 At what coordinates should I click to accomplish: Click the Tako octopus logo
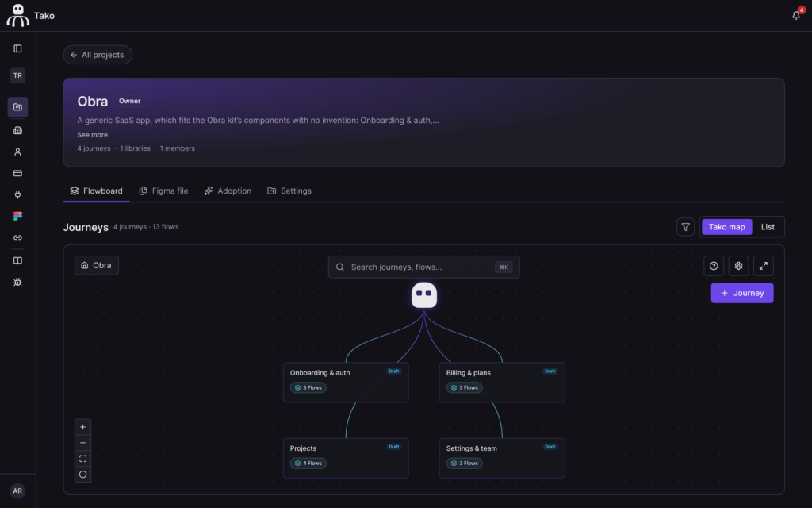17,15
